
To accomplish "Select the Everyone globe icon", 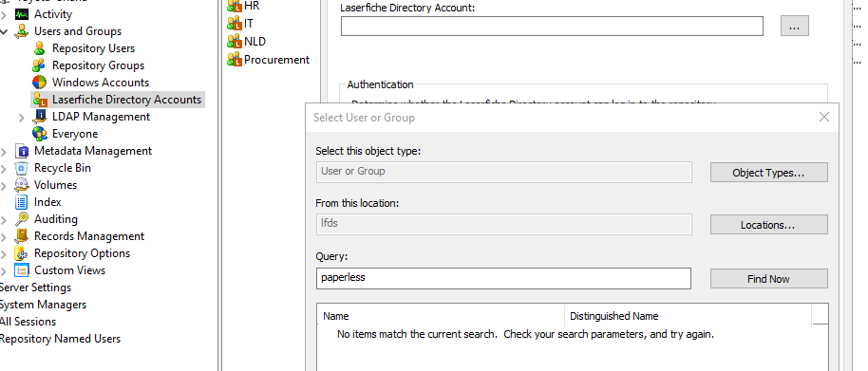I will pyautogui.click(x=39, y=134).
